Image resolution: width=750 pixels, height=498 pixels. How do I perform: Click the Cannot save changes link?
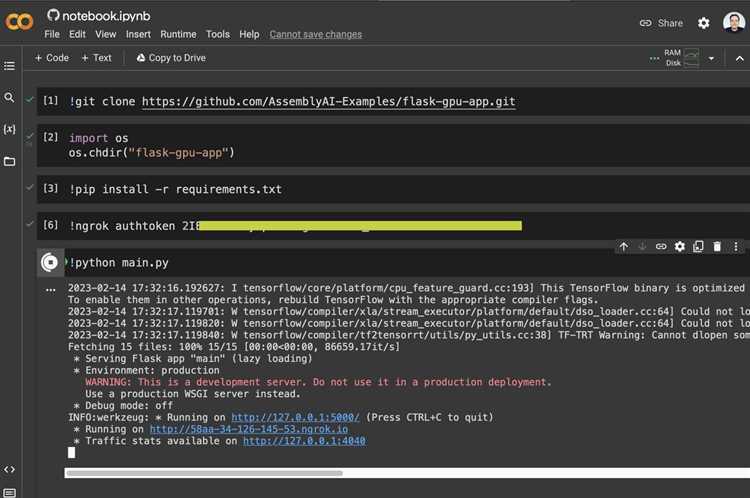point(316,34)
